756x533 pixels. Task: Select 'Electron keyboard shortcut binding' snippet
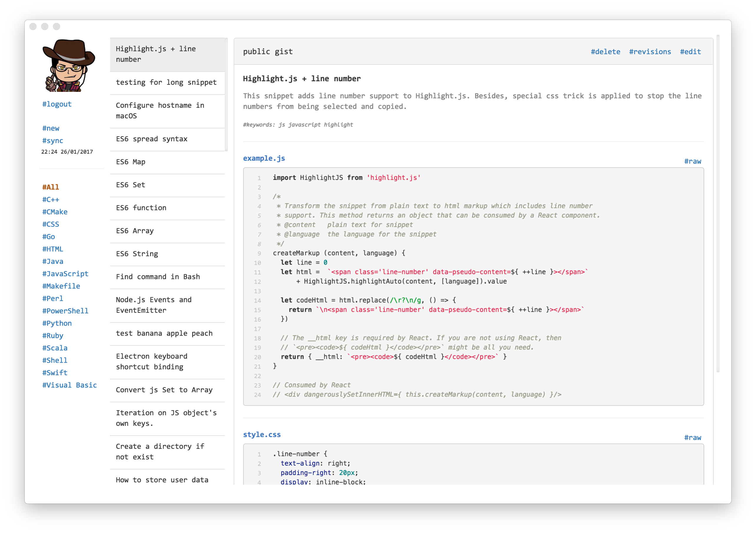[x=152, y=361]
